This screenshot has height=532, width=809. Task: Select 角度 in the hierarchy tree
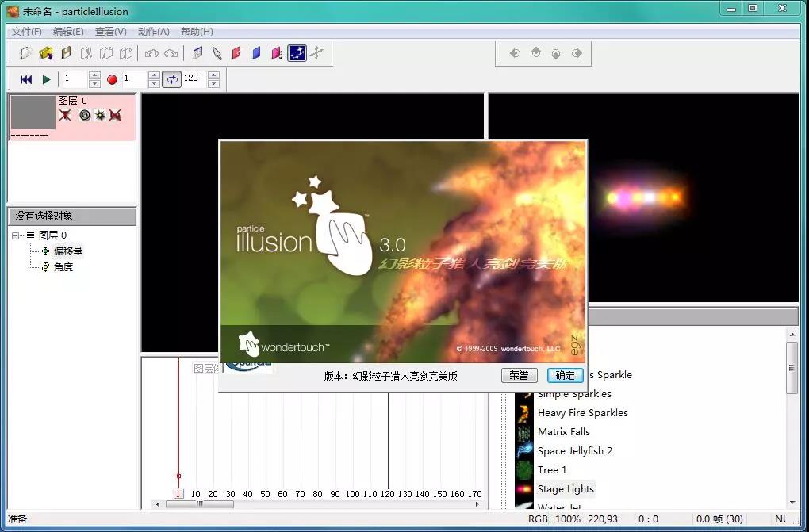63,267
